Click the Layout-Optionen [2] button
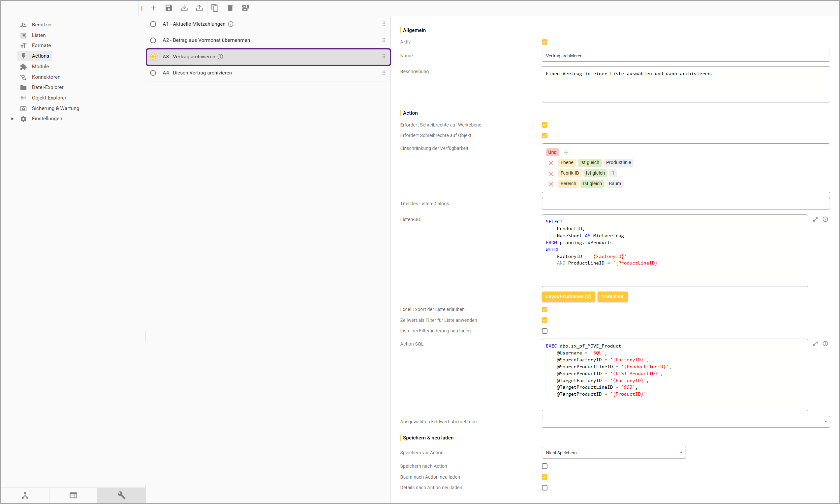840x504 pixels. 568,296
